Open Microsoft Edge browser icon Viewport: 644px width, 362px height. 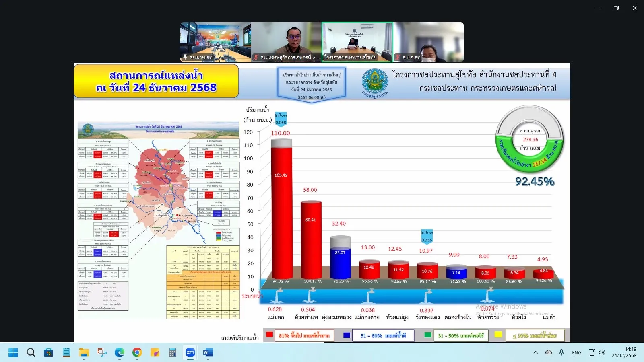(x=119, y=353)
